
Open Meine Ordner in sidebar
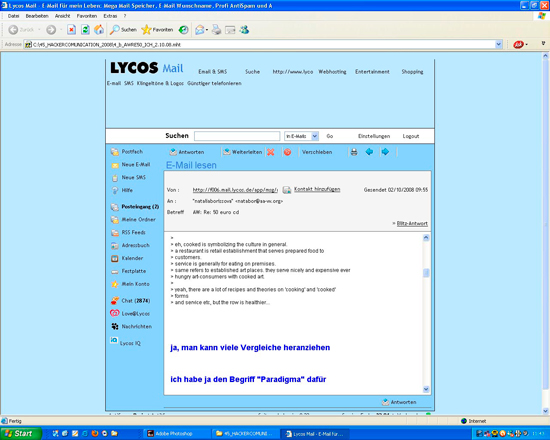click(x=133, y=220)
